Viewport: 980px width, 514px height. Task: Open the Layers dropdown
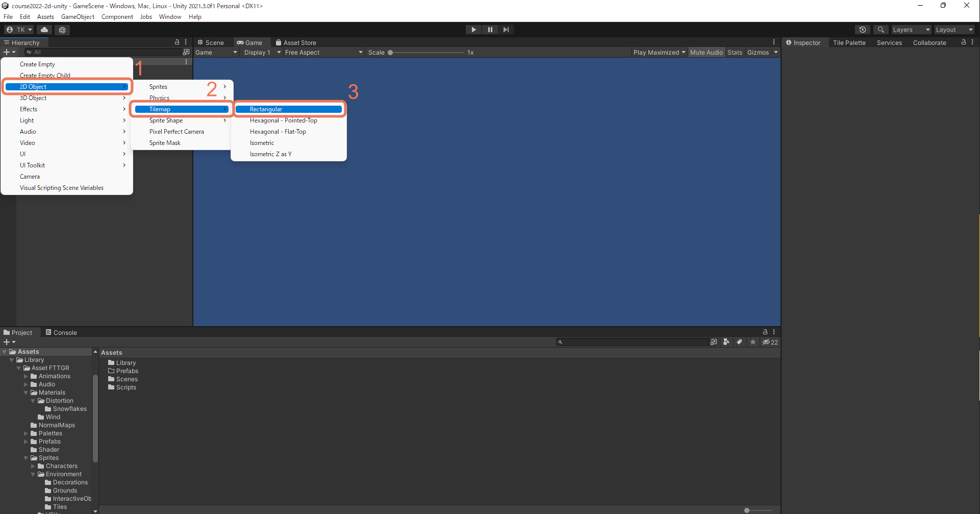[911, 30]
